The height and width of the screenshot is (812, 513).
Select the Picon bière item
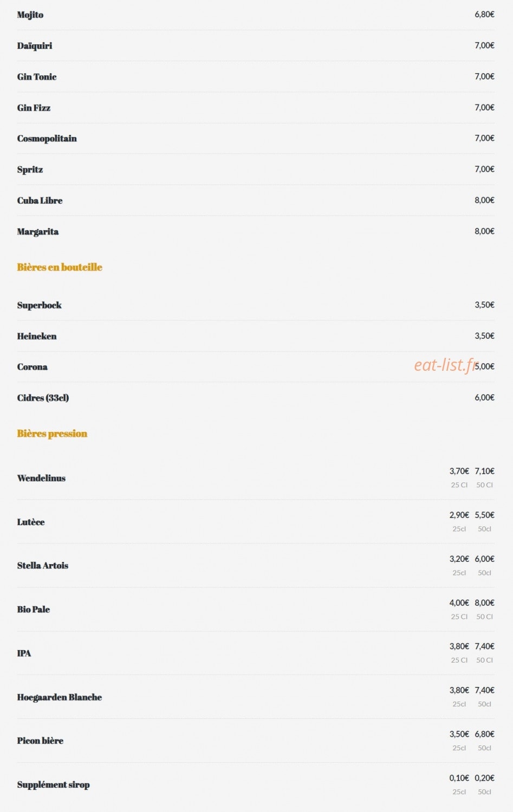click(x=40, y=741)
